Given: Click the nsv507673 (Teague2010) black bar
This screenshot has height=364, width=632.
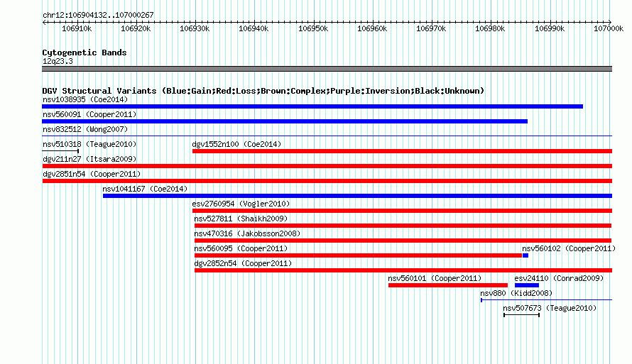Looking at the screenshot, I should [x=521, y=315].
